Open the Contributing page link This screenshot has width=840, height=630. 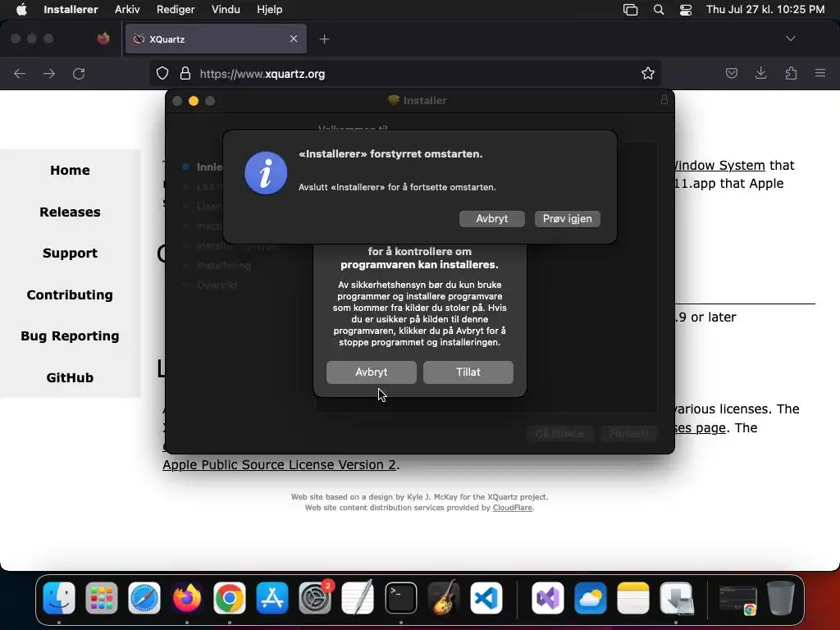(x=71, y=295)
